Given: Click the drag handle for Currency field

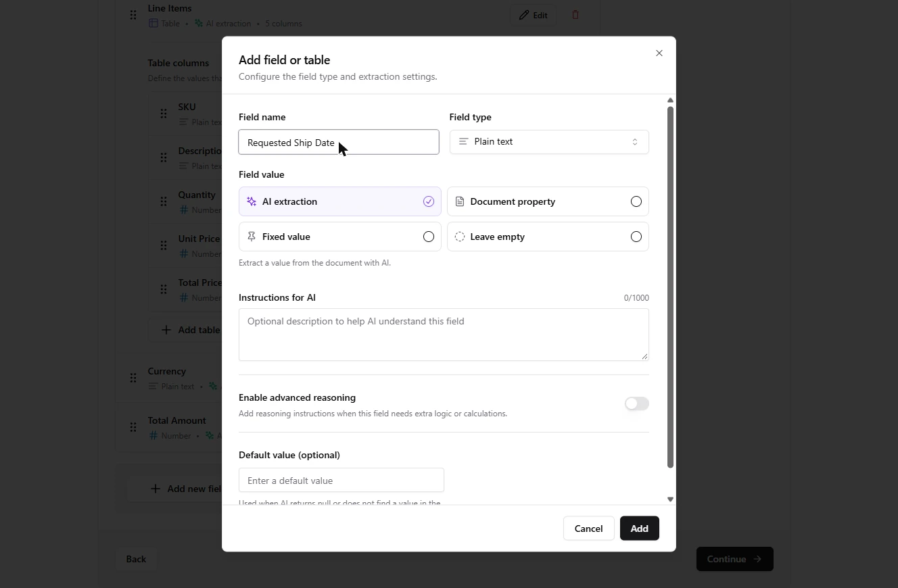Looking at the screenshot, I should coord(133,378).
